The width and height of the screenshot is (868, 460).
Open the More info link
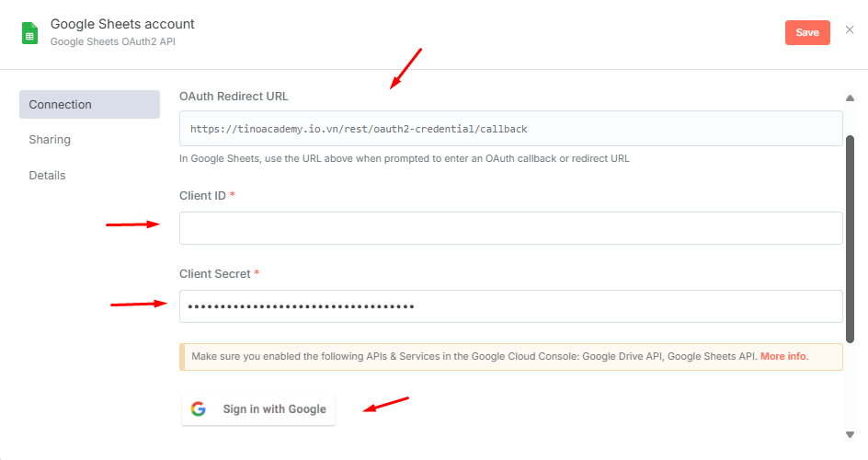pyautogui.click(x=782, y=356)
